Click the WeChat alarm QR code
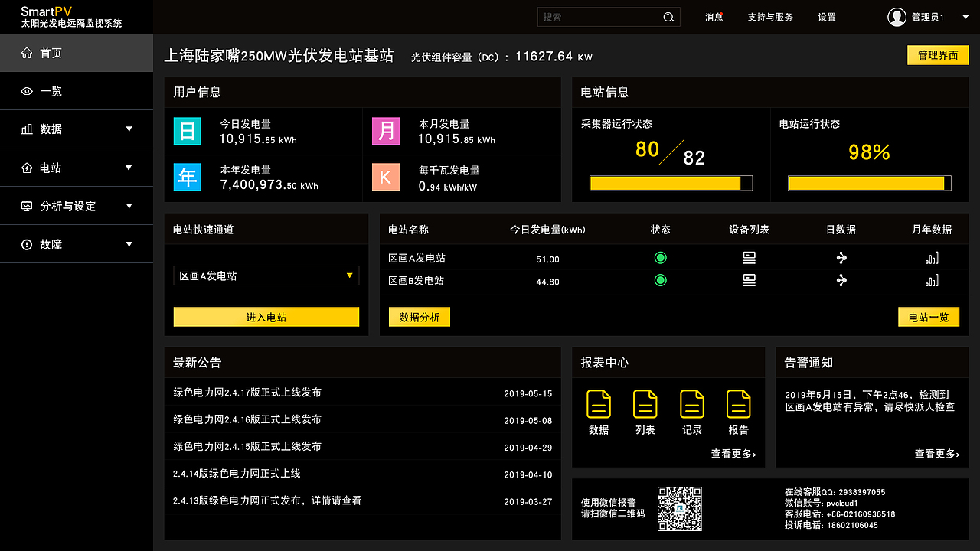This screenshot has width=980, height=551. (x=680, y=507)
